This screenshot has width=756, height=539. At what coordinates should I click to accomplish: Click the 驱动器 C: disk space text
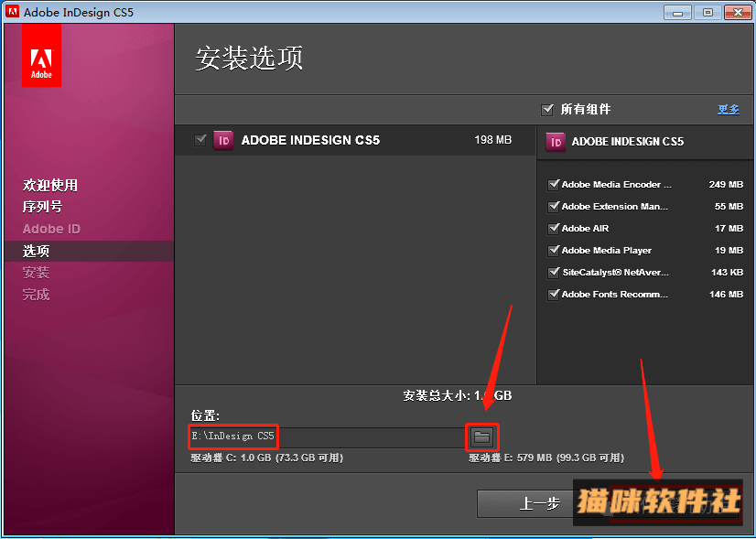click(266, 458)
